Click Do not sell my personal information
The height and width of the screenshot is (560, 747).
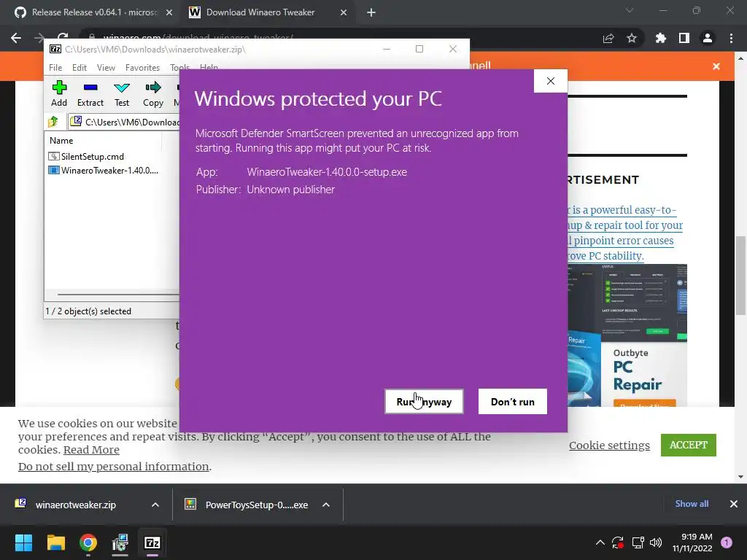point(113,466)
